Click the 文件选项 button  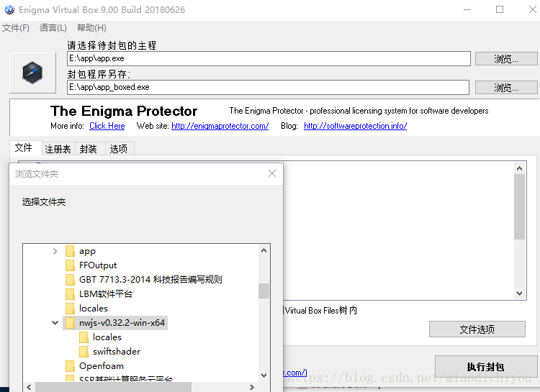(x=477, y=329)
